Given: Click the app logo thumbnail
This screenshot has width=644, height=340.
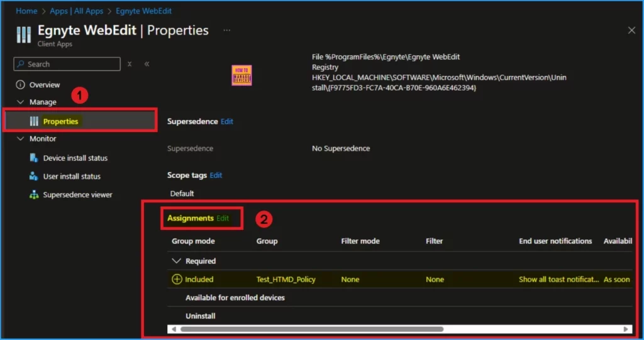Looking at the screenshot, I should point(241,75).
